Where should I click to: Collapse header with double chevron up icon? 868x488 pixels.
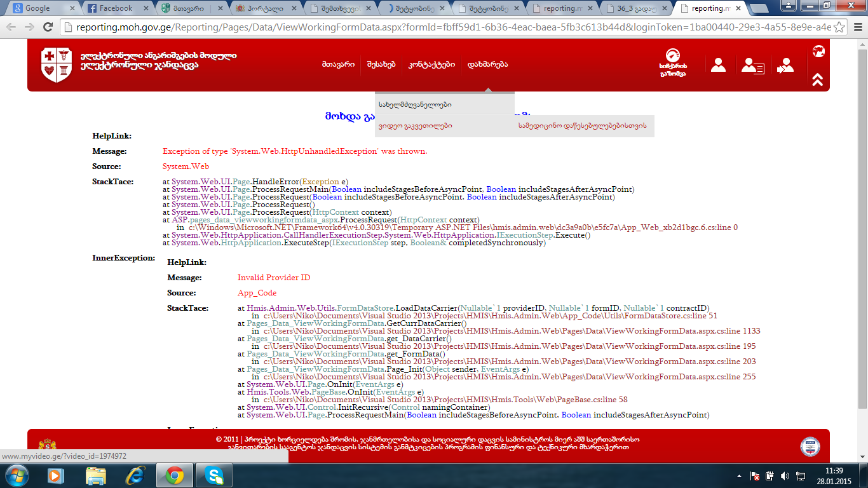point(818,79)
